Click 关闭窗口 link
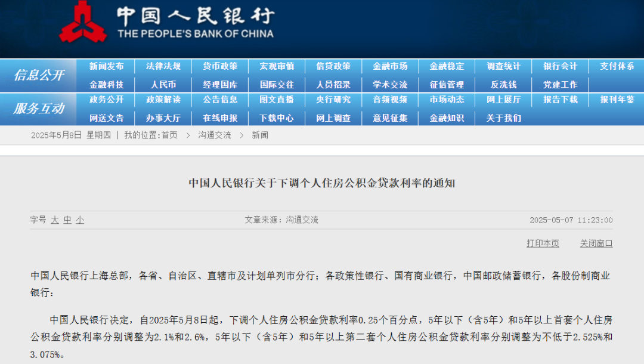This screenshot has width=644, height=364. [596, 243]
